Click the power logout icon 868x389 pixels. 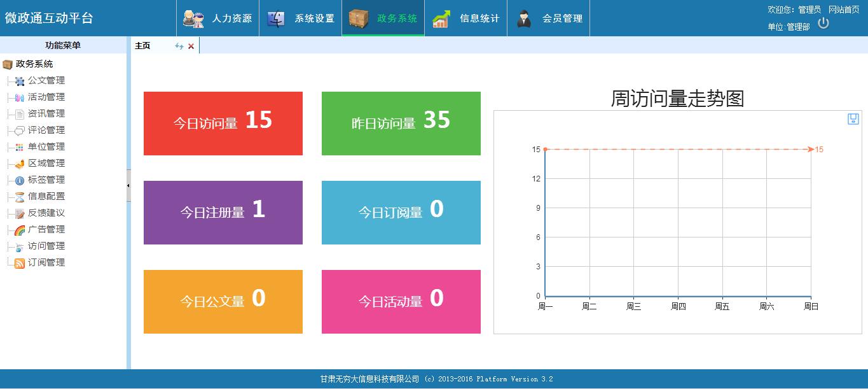pyautogui.click(x=823, y=23)
